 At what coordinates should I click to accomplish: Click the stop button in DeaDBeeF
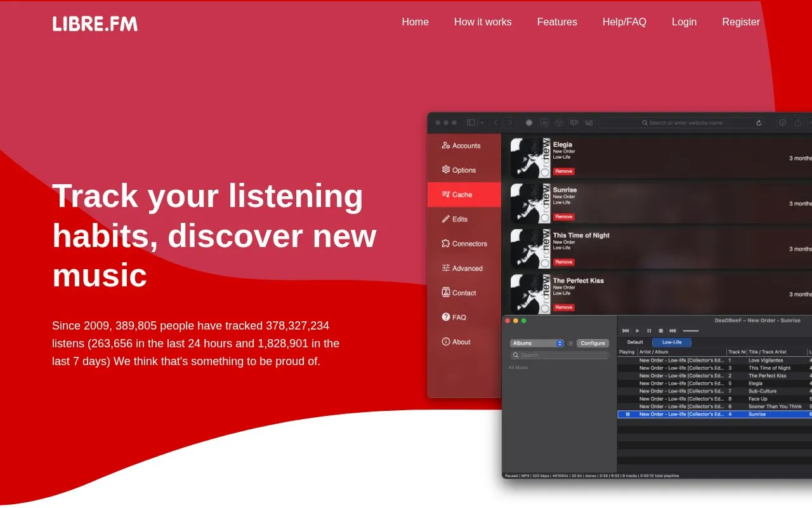coord(660,331)
